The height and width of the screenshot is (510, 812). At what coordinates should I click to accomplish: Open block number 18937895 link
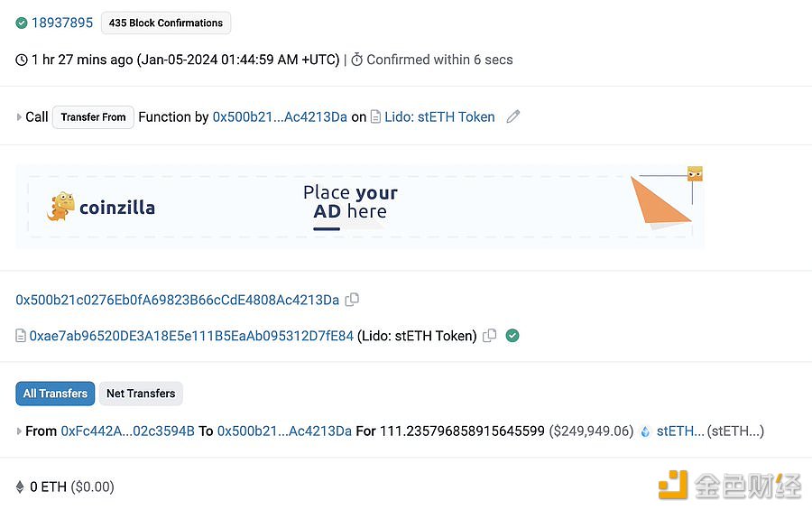tap(62, 23)
